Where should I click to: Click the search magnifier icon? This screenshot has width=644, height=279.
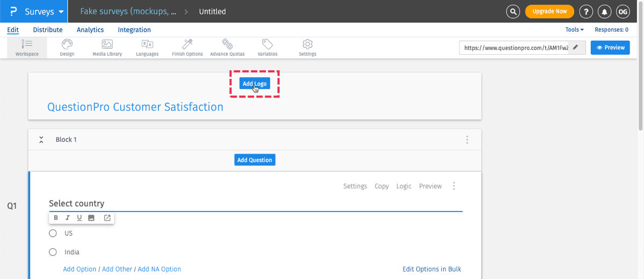[514, 11]
